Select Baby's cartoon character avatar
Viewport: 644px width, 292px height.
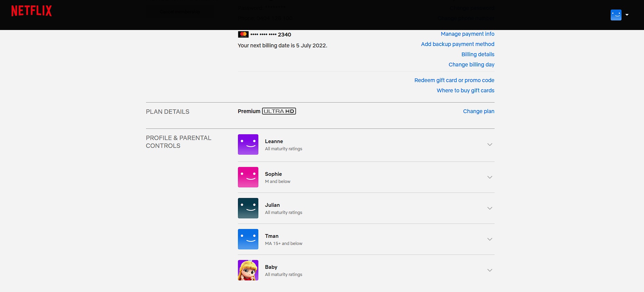click(x=248, y=270)
